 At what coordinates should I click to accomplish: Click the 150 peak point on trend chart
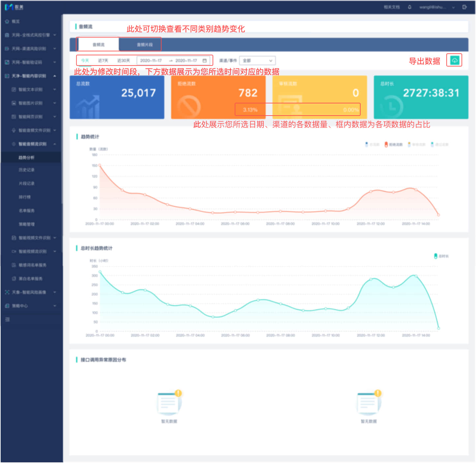(100, 165)
